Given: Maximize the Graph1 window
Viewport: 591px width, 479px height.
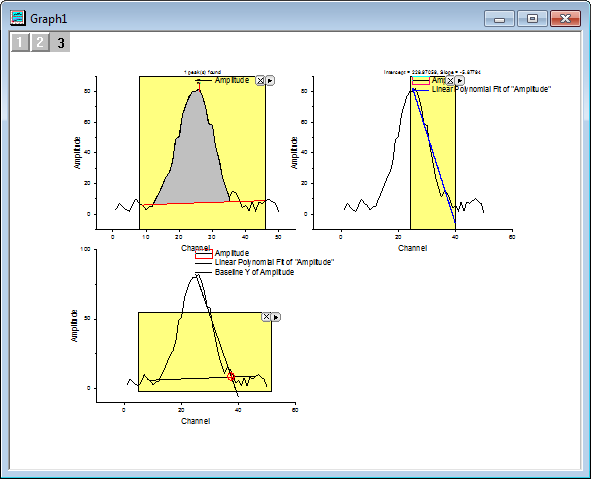Looking at the screenshot, I should coord(532,18).
